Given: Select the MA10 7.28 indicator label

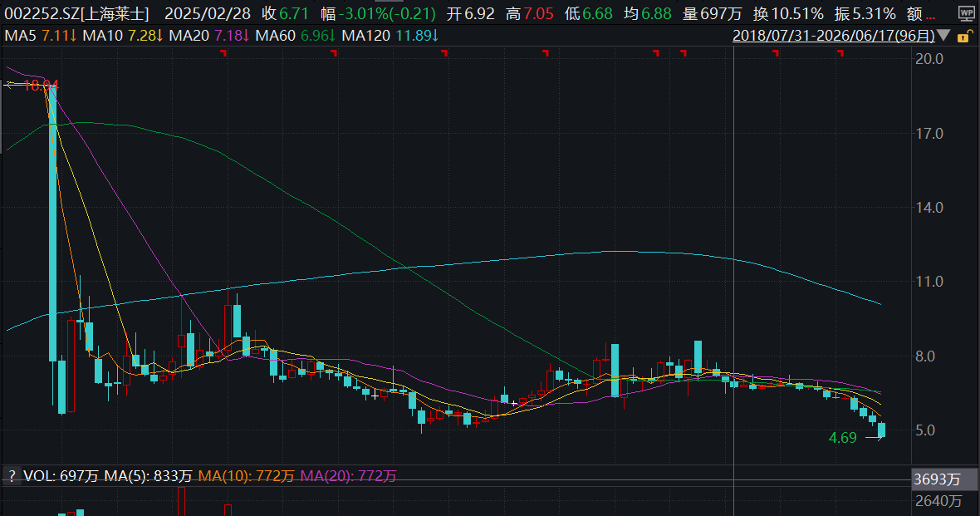Looking at the screenshot, I should pyautogui.click(x=123, y=36).
